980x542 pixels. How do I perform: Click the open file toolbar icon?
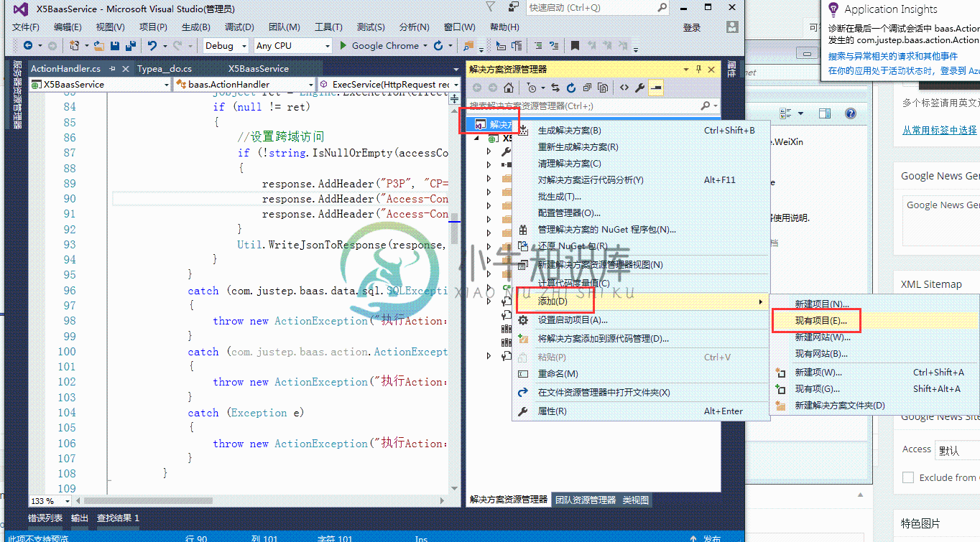pos(99,45)
